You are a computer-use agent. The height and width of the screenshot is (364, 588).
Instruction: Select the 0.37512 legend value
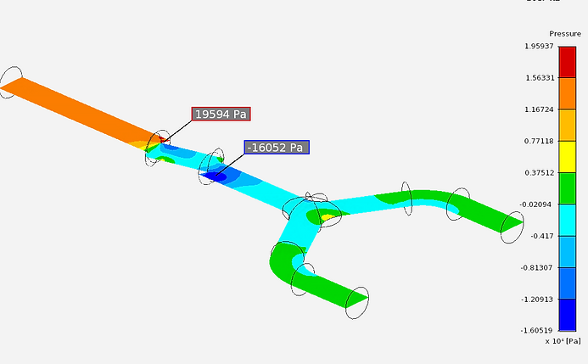tap(540, 173)
